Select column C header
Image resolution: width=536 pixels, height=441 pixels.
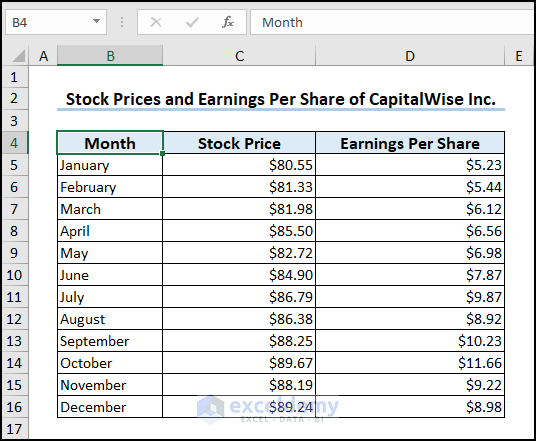pos(239,56)
